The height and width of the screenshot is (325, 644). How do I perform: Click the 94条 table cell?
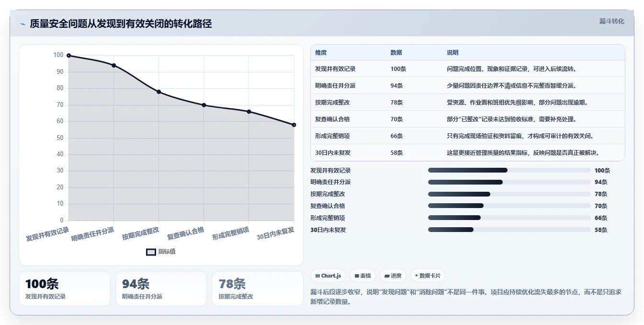pos(396,86)
